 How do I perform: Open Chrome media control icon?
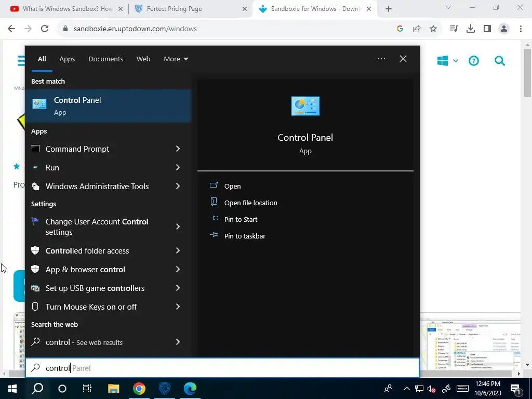454,29
